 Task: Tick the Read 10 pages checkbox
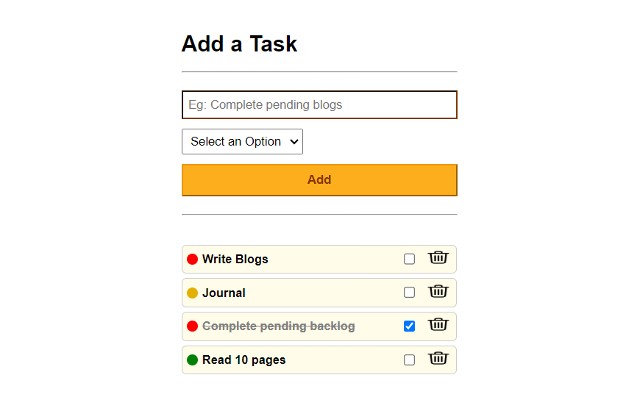pyautogui.click(x=409, y=360)
